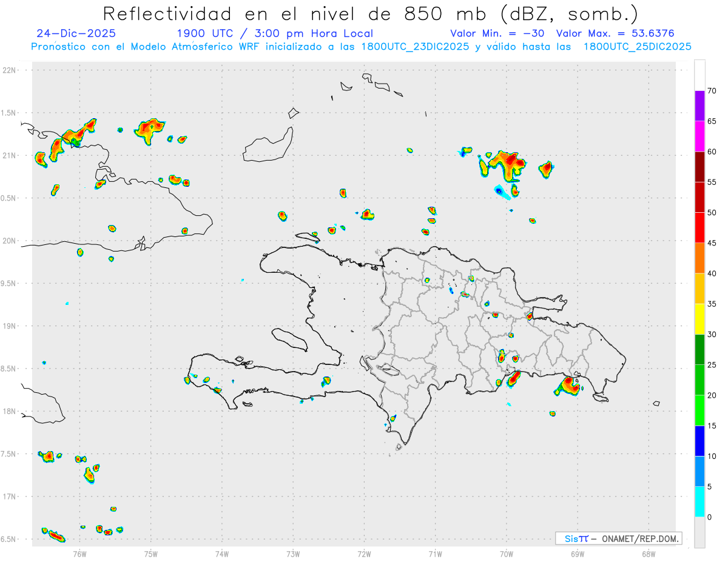Click the '72W' longitude axis label

pyautogui.click(x=364, y=554)
